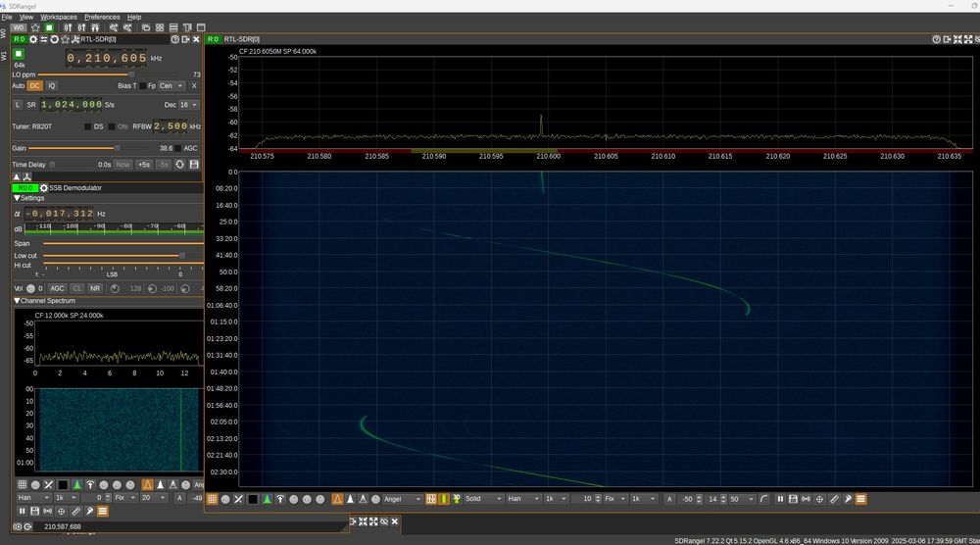
Task: Toggle IQ imbalance correction button
Action: coord(52,85)
